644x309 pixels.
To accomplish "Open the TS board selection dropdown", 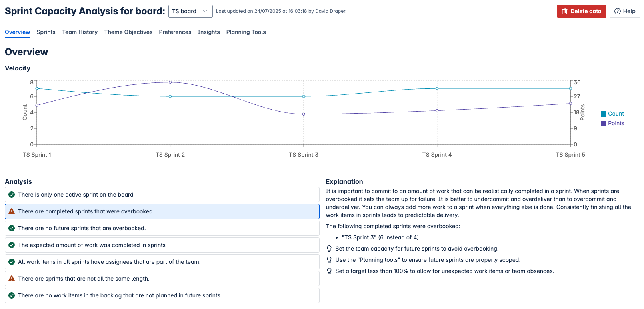I will [190, 11].
